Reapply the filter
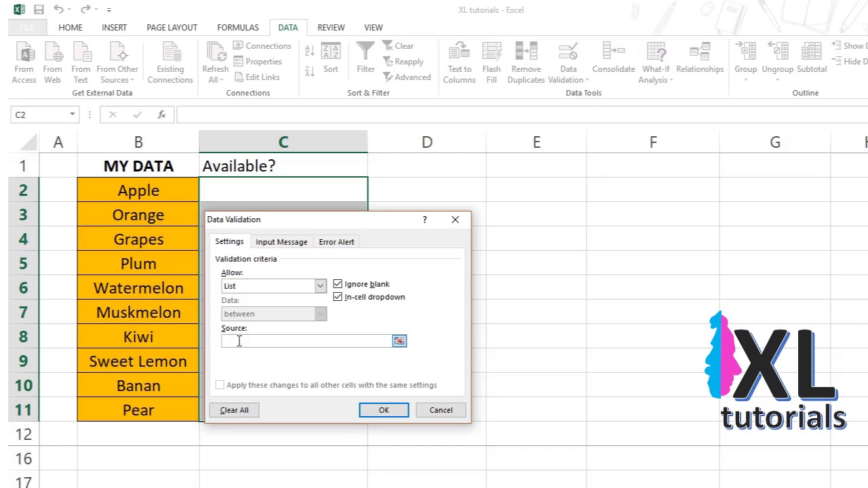The height and width of the screenshot is (488, 868). 403,62
